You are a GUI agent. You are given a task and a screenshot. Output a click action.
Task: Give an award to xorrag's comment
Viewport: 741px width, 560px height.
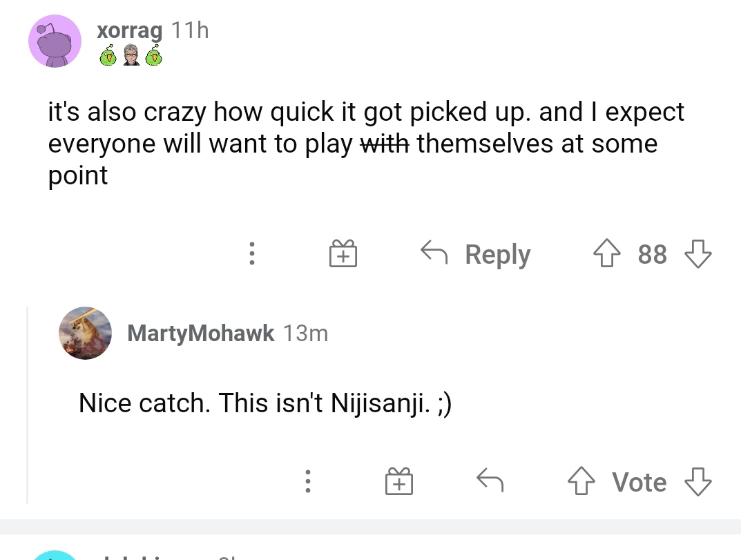pyautogui.click(x=343, y=254)
